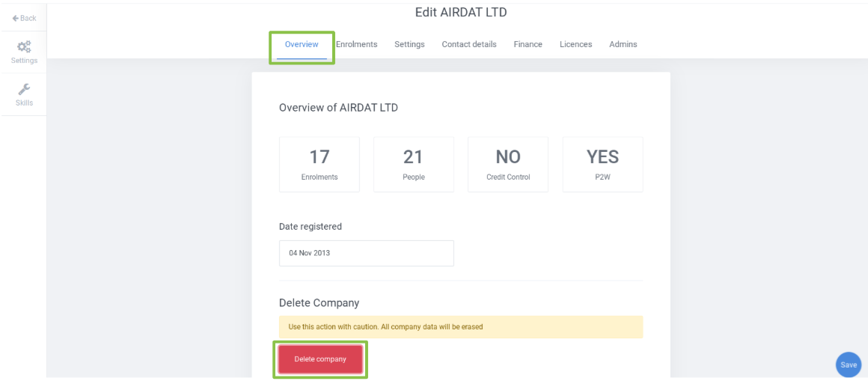The height and width of the screenshot is (384, 868).
Task: Click the 17 Enrolments card
Action: click(320, 165)
